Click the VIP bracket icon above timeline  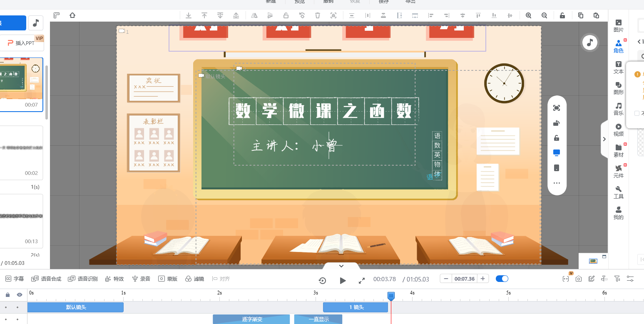pyautogui.click(x=566, y=279)
